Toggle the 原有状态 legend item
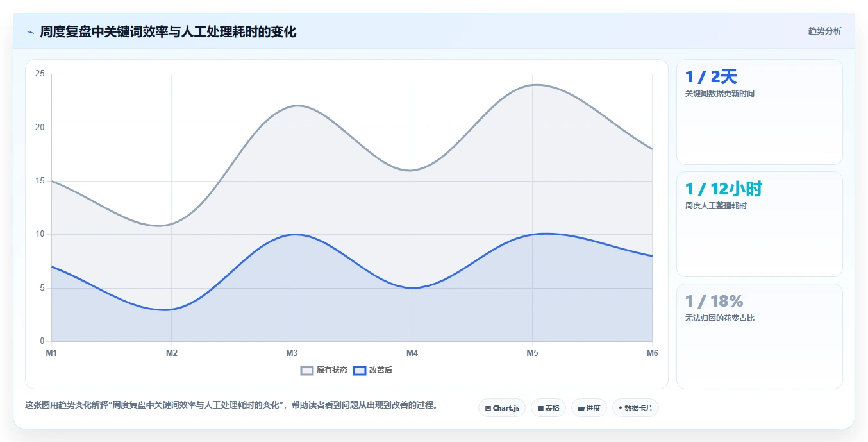Image resolution: width=868 pixels, height=442 pixels. tap(324, 370)
